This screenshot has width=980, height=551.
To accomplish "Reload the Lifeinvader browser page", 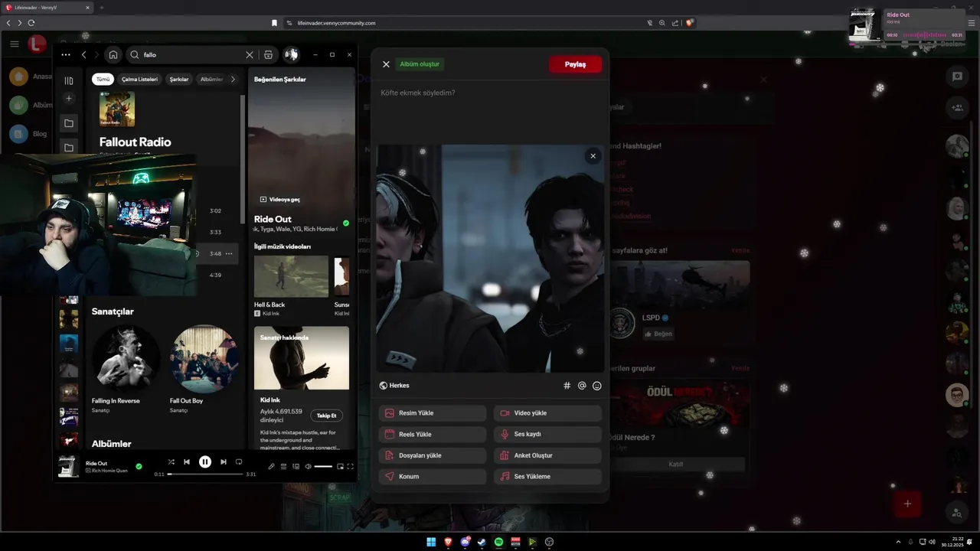I will [31, 23].
